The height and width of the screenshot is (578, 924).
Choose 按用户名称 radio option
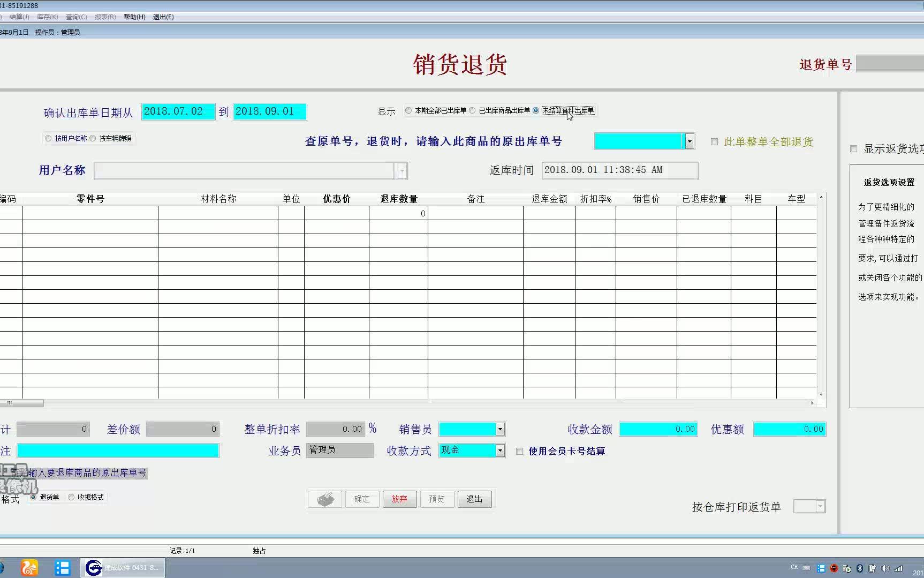pyautogui.click(x=49, y=138)
